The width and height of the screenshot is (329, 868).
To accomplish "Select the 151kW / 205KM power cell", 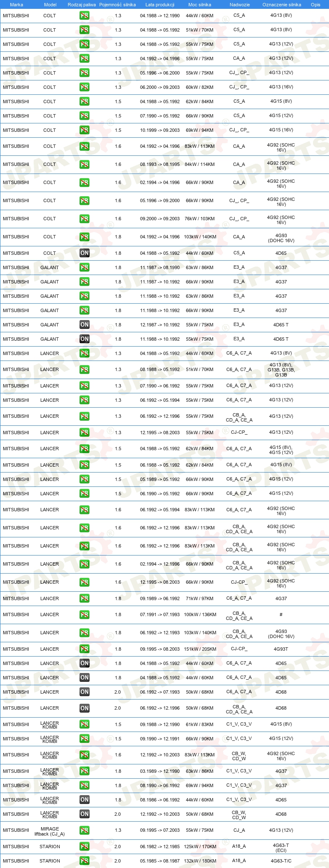I will point(200,649).
